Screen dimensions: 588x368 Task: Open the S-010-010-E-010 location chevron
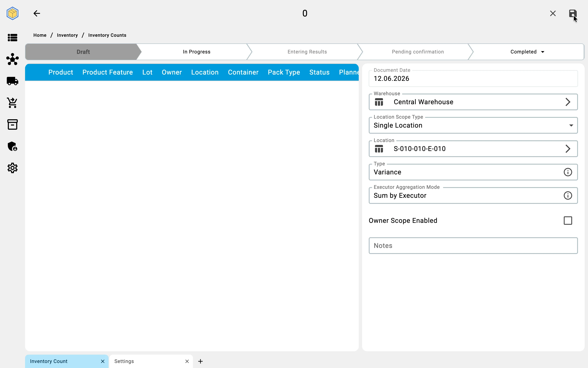[x=568, y=149]
